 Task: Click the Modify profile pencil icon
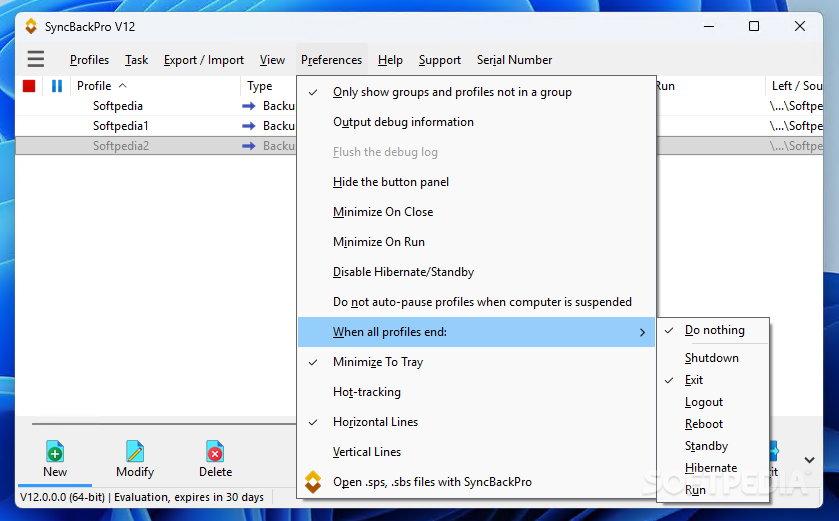(135, 451)
